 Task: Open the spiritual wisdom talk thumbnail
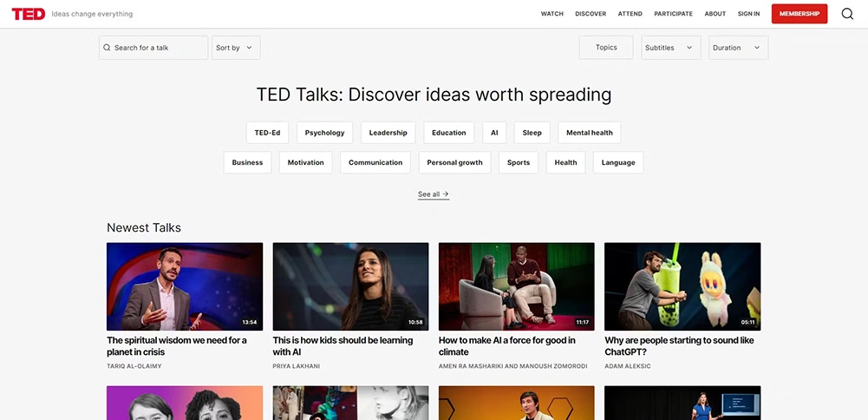click(x=185, y=286)
